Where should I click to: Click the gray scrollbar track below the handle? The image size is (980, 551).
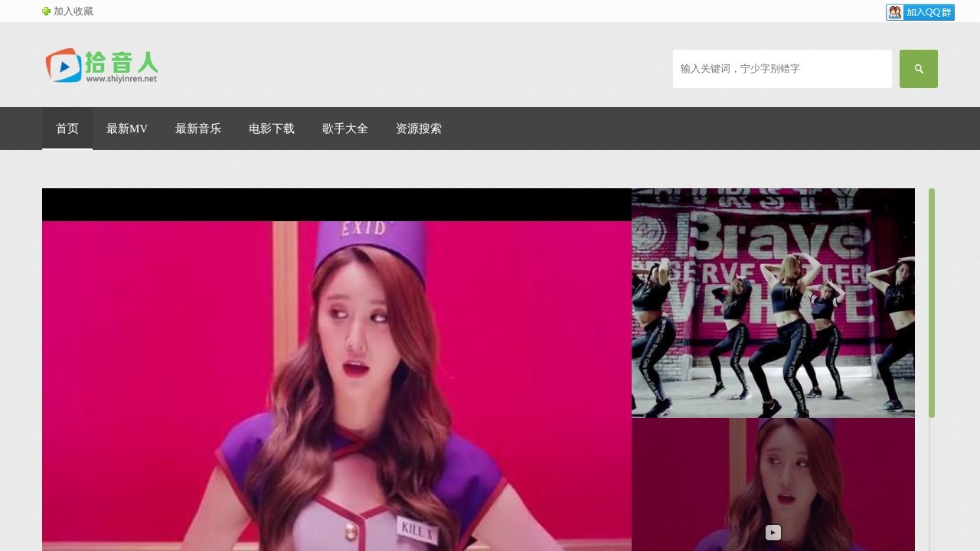click(932, 482)
